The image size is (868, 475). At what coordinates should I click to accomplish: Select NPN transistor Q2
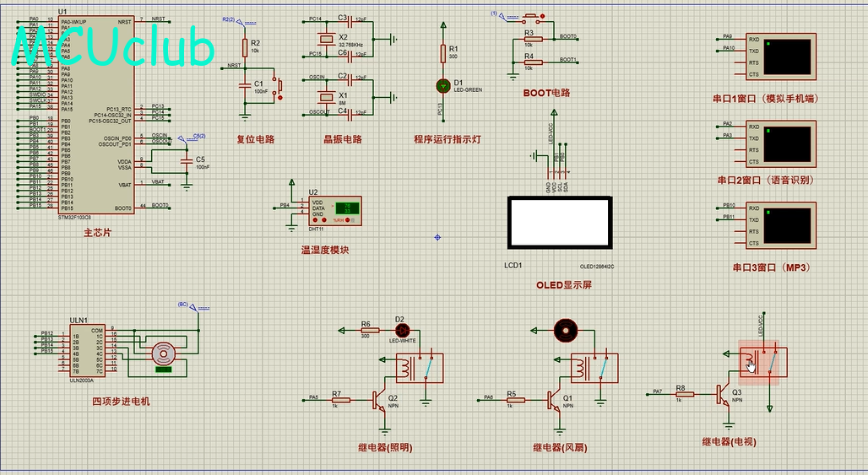click(378, 401)
